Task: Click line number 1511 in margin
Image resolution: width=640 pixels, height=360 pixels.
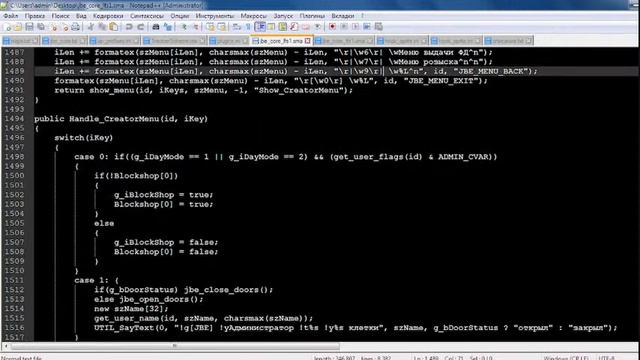Action: pyautogui.click(x=15, y=280)
